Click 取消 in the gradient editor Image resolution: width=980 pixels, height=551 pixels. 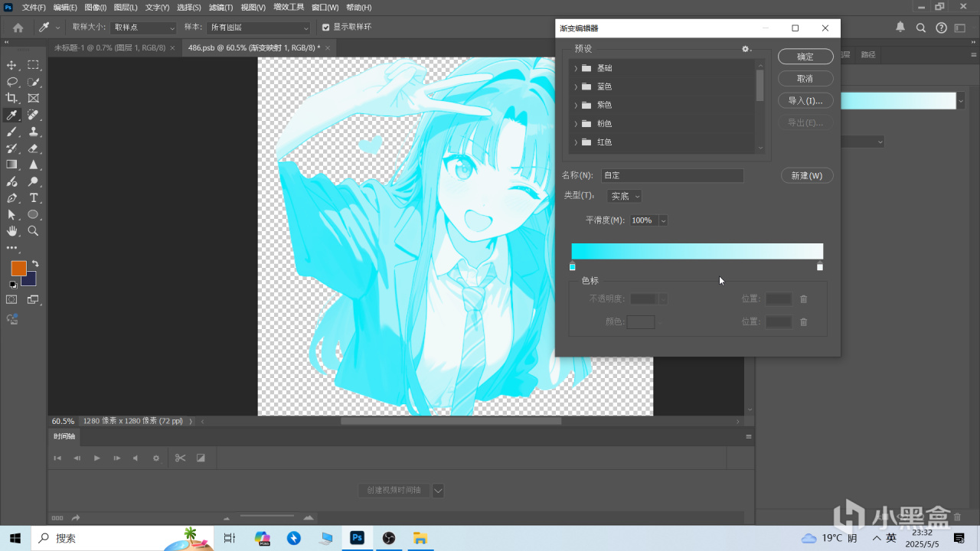click(805, 79)
